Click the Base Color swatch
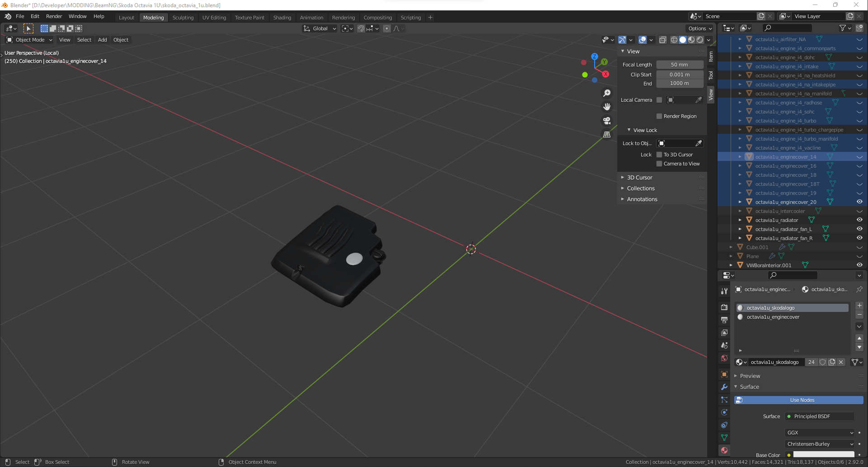 point(823,454)
